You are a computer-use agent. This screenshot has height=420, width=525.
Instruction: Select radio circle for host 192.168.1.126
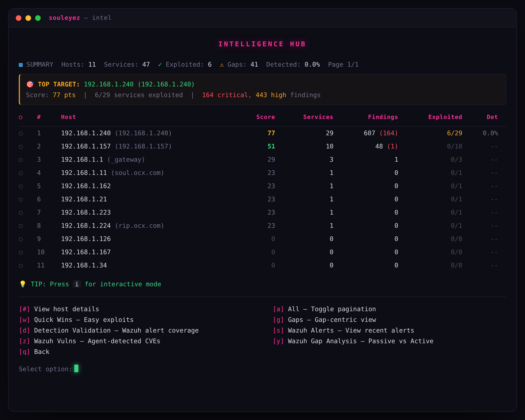21,239
